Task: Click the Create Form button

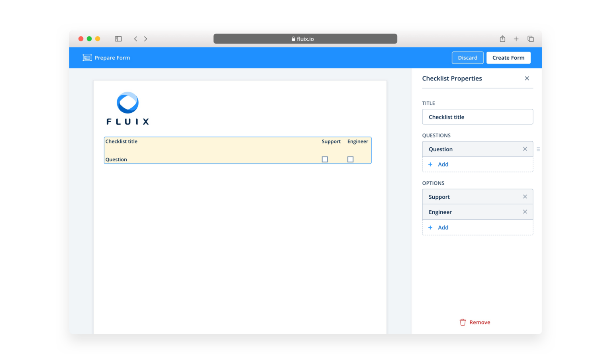Action: click(508, 57)
